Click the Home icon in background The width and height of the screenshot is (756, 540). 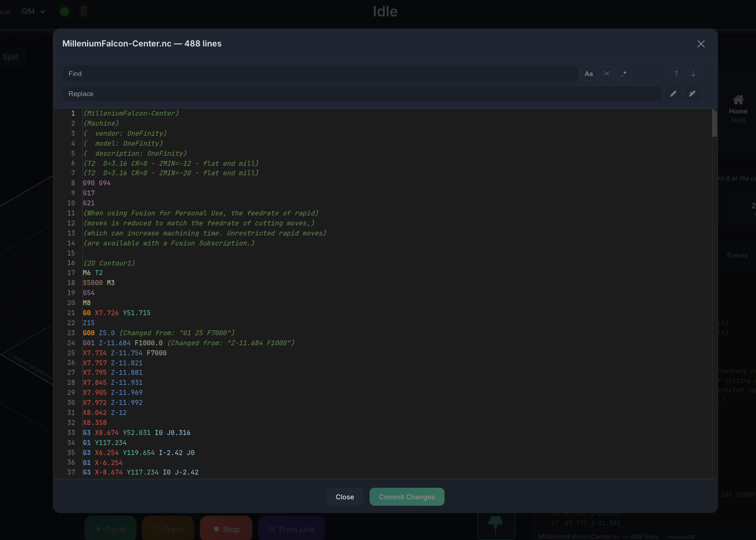point(738,100)
